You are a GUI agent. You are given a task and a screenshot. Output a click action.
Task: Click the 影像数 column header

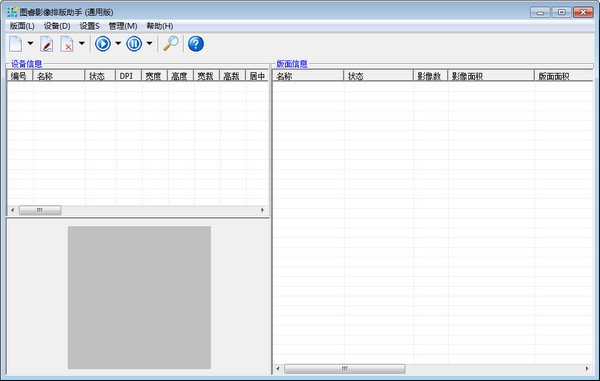click(x=430, y=76)
